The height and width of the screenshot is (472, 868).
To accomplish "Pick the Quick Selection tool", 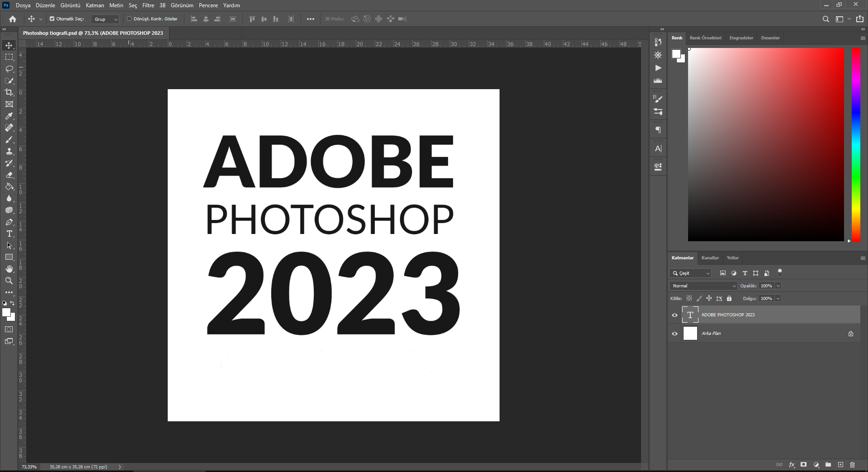I will tap(9, 81).
